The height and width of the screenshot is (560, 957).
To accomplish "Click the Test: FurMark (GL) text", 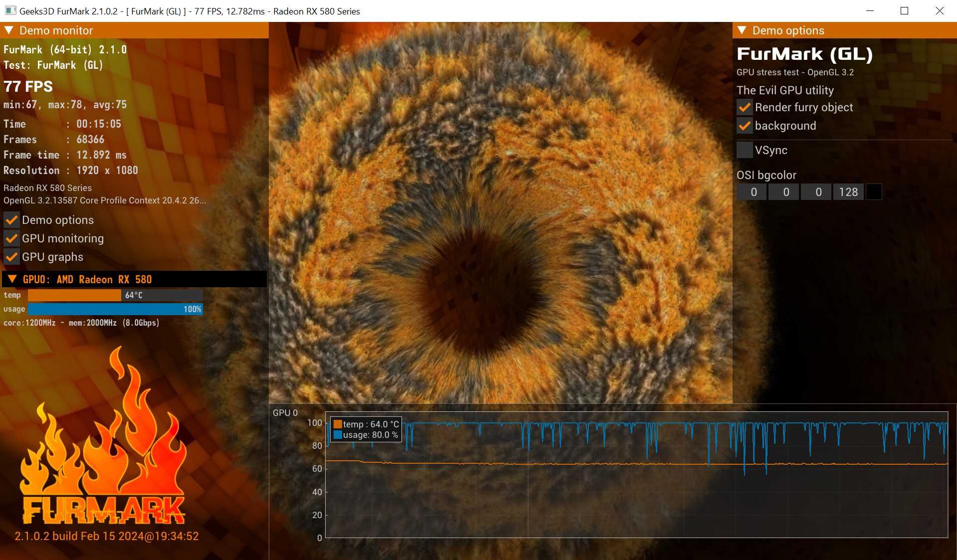I will 53,65.
